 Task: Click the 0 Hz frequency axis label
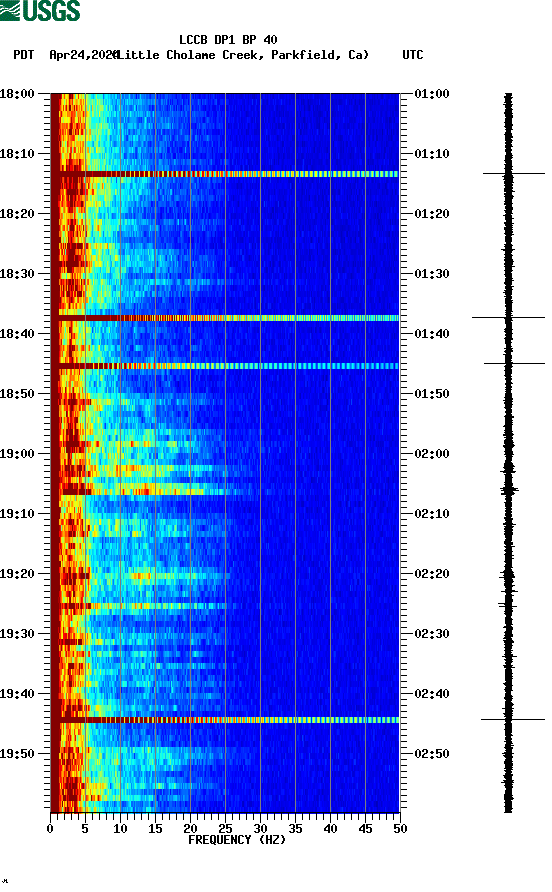point(50,829)
